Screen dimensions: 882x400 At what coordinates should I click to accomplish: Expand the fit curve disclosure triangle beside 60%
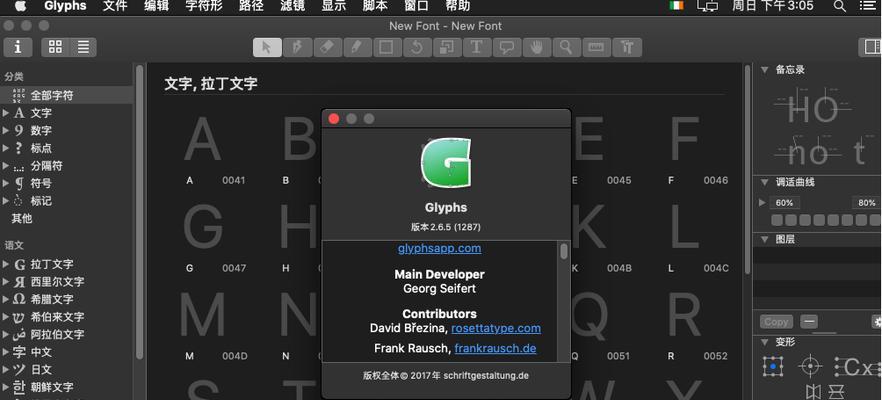762,203
